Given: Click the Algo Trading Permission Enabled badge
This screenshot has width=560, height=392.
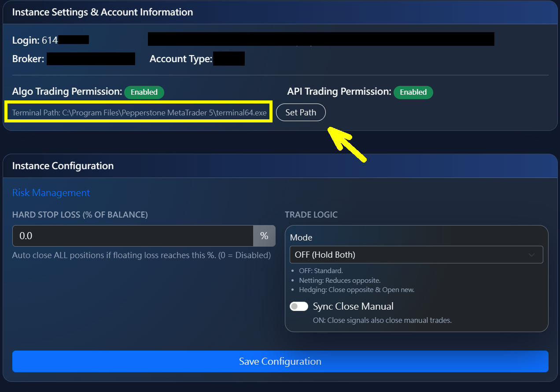Looking at the screenshot, I should [144, 92].
